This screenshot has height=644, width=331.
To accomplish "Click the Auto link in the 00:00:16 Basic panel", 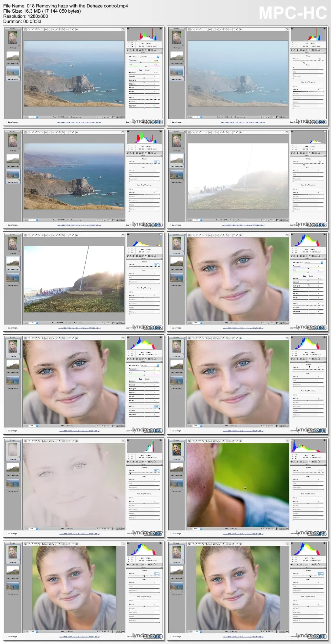I will coord(140,70).
